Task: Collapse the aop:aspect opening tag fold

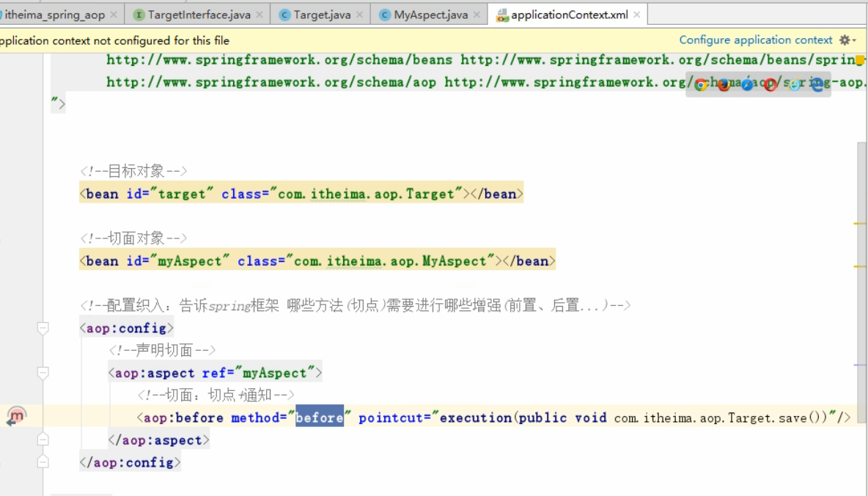Action: 43,373
